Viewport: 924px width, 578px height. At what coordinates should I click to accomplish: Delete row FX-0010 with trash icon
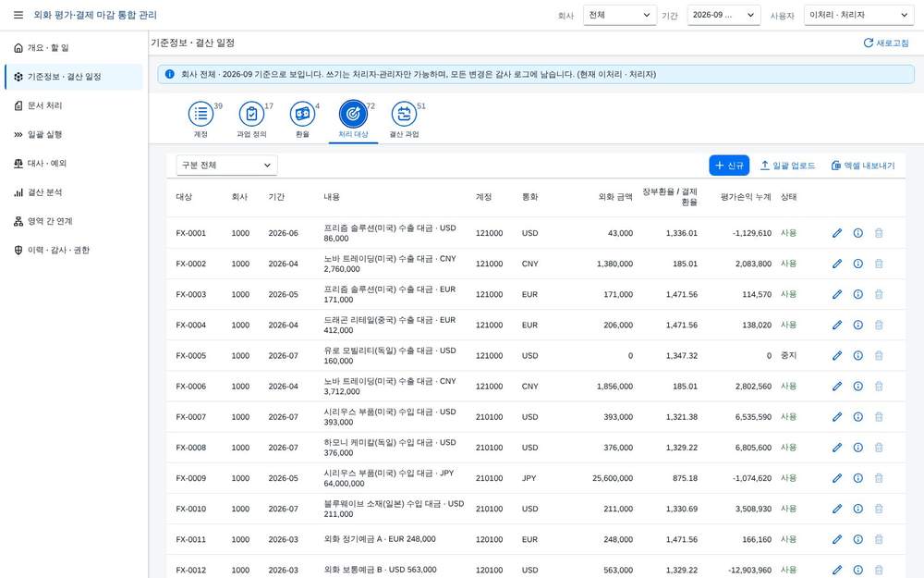click(879, 509)
